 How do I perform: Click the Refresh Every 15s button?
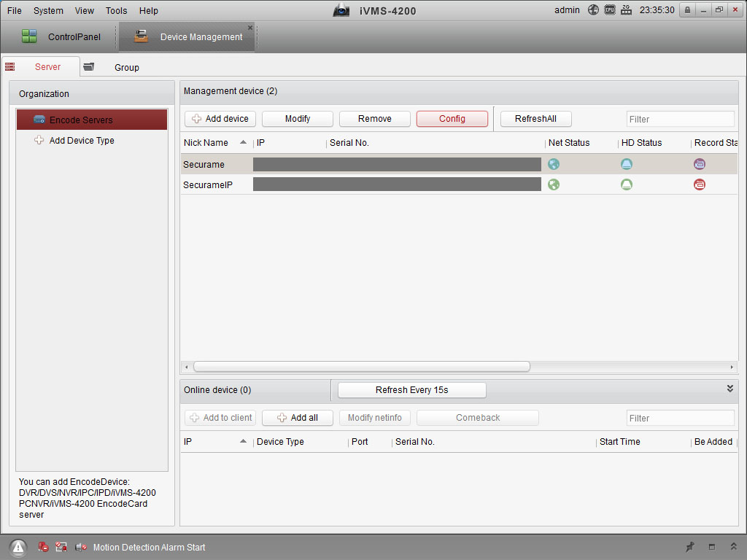click(412, 390)
